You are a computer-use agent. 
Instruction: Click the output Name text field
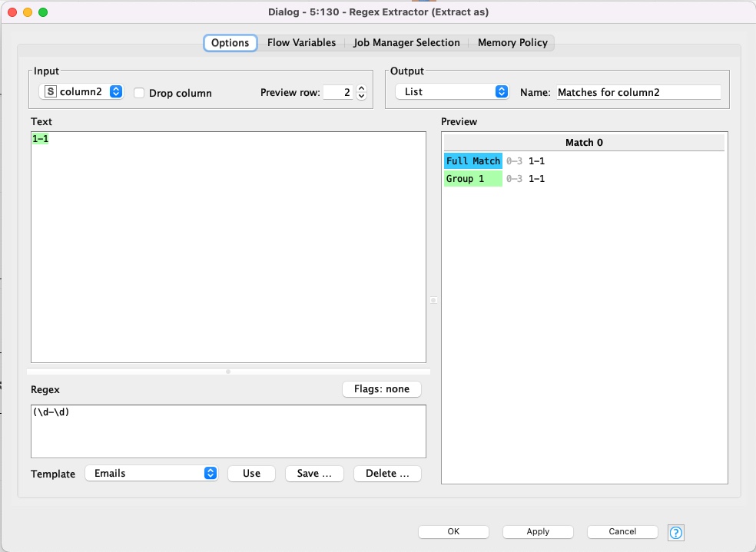[638, 92]
